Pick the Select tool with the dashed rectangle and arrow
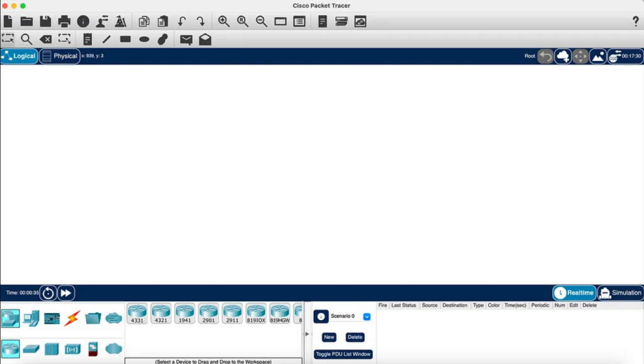This screenshot has height=364, width=644. [8, 39]
